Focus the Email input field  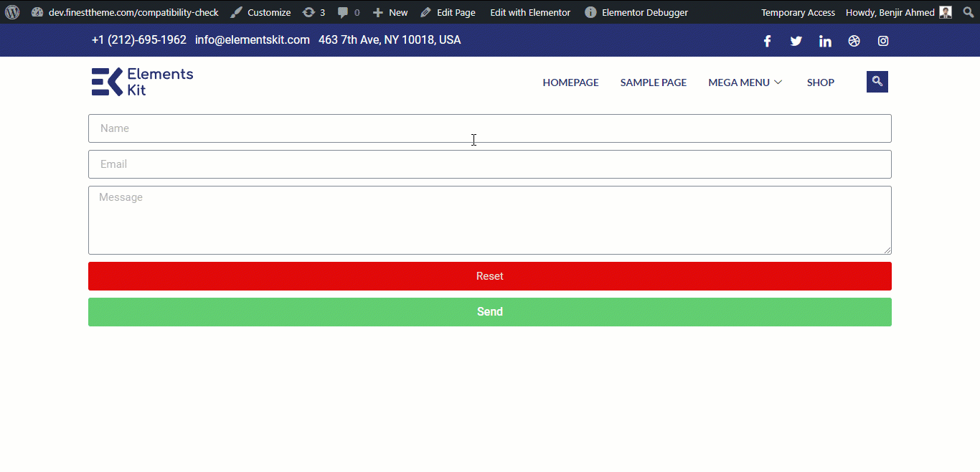490,164
